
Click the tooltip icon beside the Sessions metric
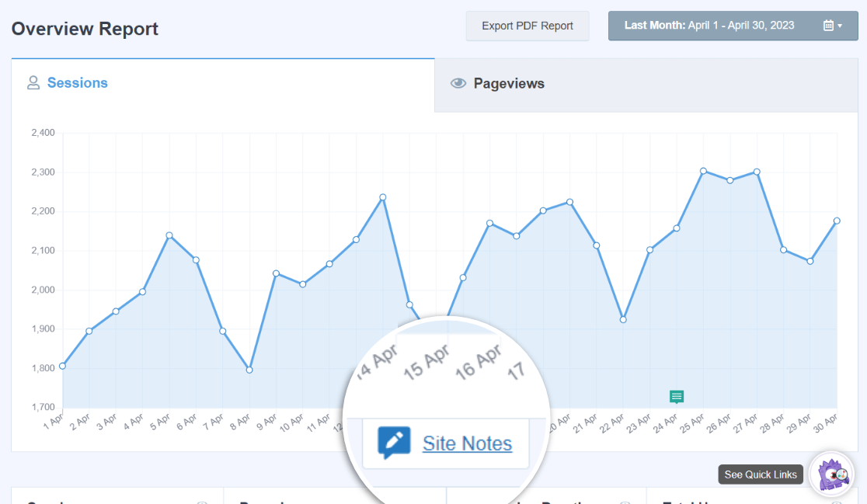click(x=202, y=503)
